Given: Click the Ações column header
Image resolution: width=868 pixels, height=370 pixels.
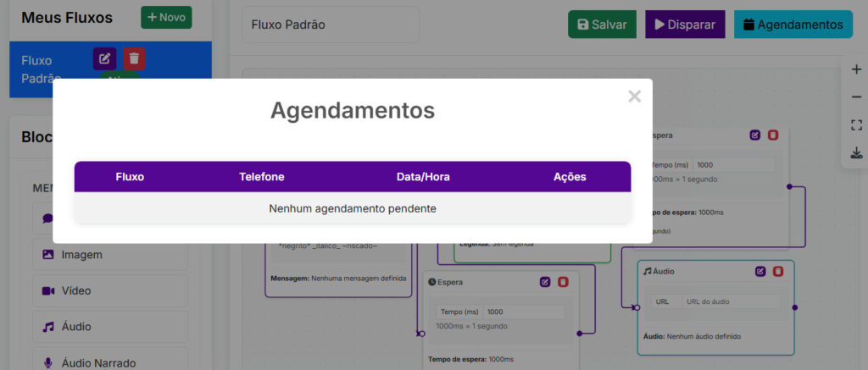Looking at the screenshot, I should click(570, 177).
